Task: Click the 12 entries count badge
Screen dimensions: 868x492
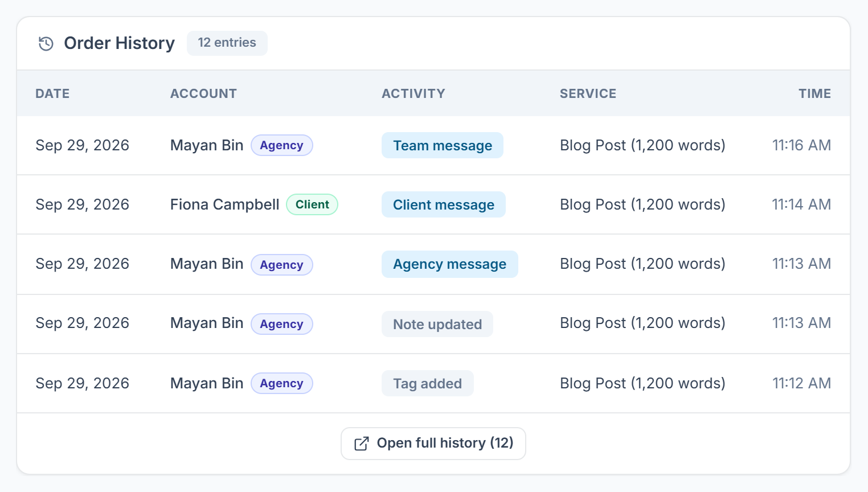Action: coord(227,43)
